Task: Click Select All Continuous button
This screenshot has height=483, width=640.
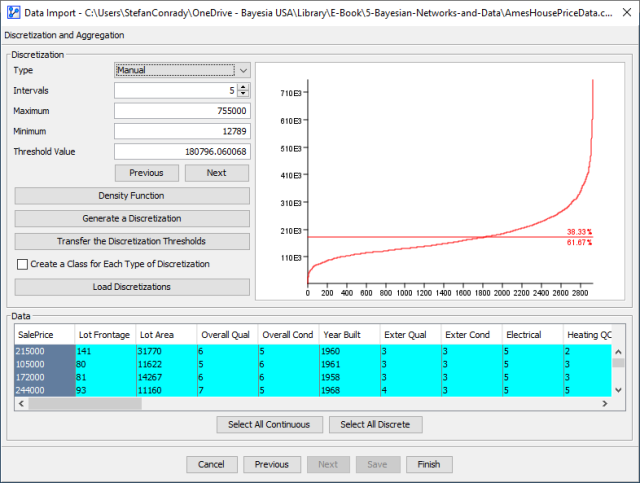Action: pyautogui.click(x=270, y=425)
